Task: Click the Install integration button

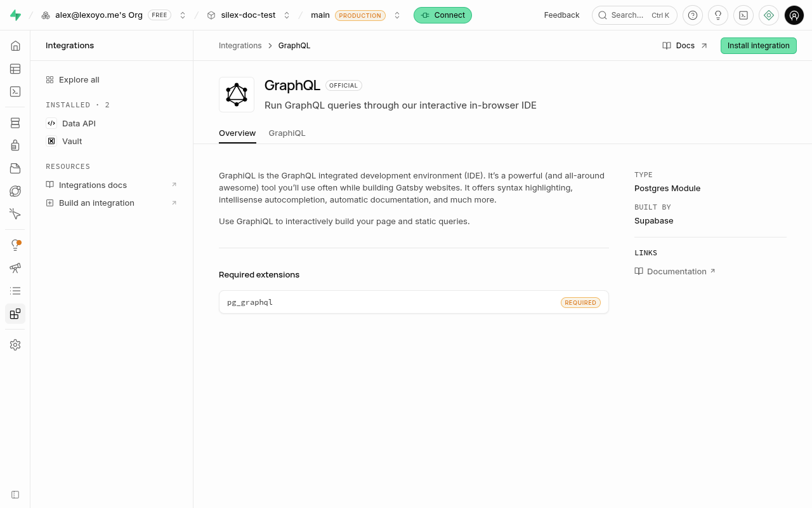Action: [x=758, y=46]
